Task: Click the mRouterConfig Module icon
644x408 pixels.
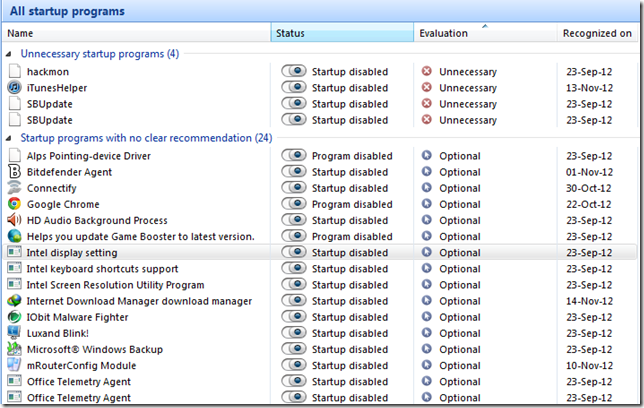Action: tap(14, 365)
